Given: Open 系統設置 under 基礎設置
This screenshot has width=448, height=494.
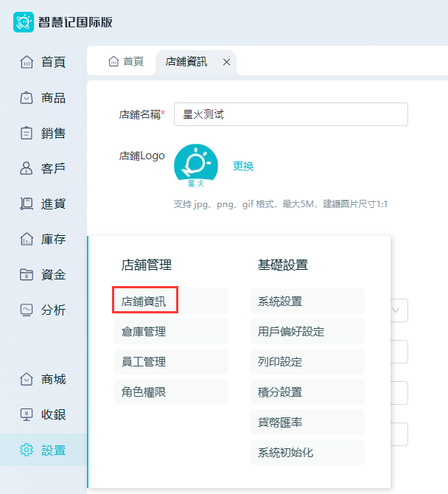Looking at the screenshot, I should [x=280, y=302].
